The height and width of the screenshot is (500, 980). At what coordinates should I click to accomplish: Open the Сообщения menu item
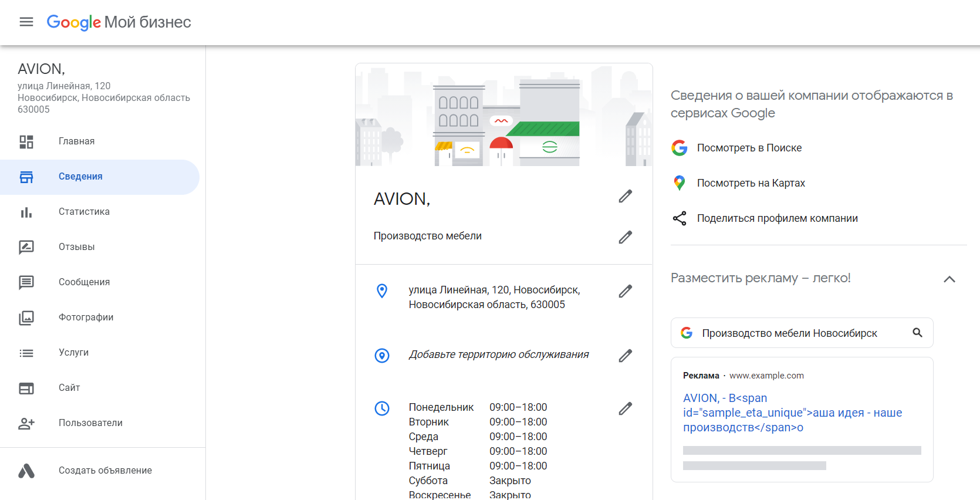click(x=100, y=282)
